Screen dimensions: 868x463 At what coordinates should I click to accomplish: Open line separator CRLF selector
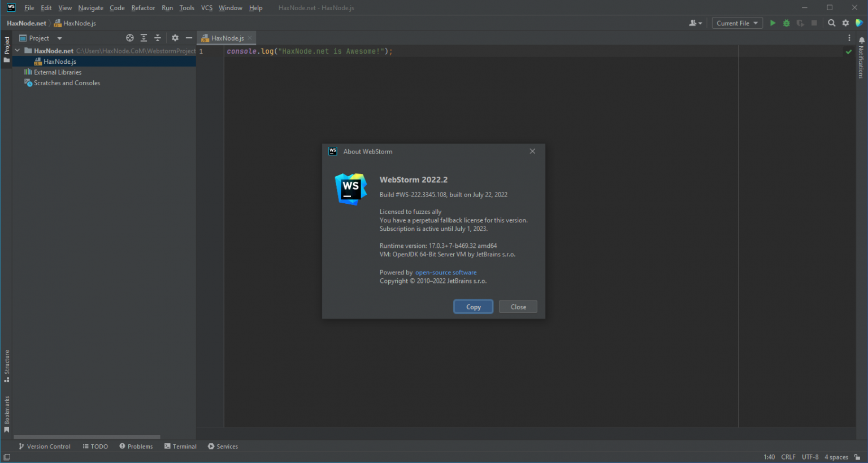788,457
